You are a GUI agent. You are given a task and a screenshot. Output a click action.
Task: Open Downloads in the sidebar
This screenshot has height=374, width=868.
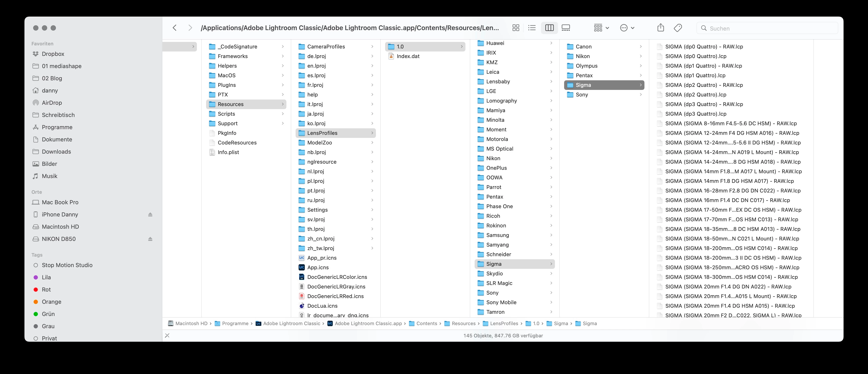(x=56, y=152)
